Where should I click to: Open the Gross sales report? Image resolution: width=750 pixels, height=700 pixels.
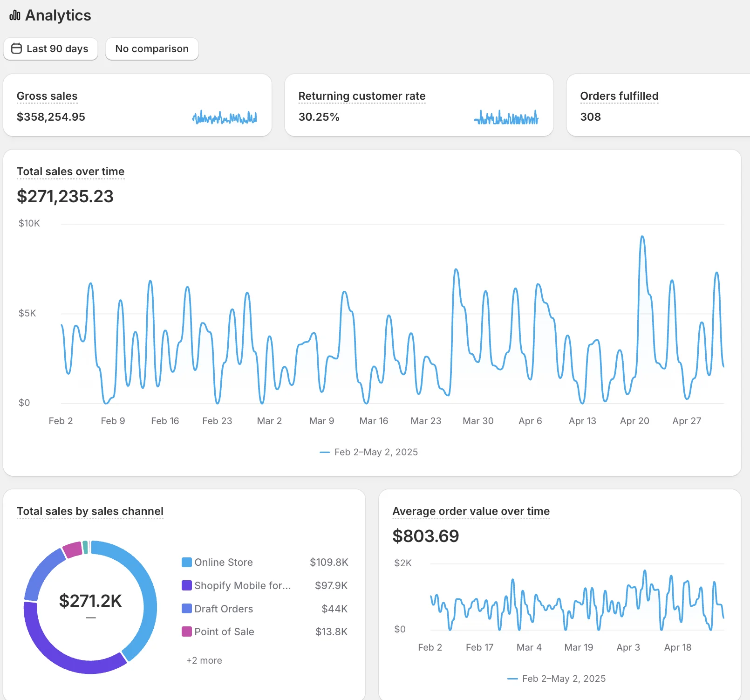tap(47, 96)
